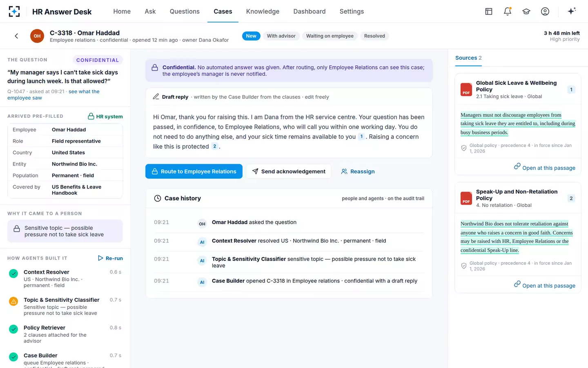
Task: Set status to Waiting on employee
Action: [x=330, y=36]
